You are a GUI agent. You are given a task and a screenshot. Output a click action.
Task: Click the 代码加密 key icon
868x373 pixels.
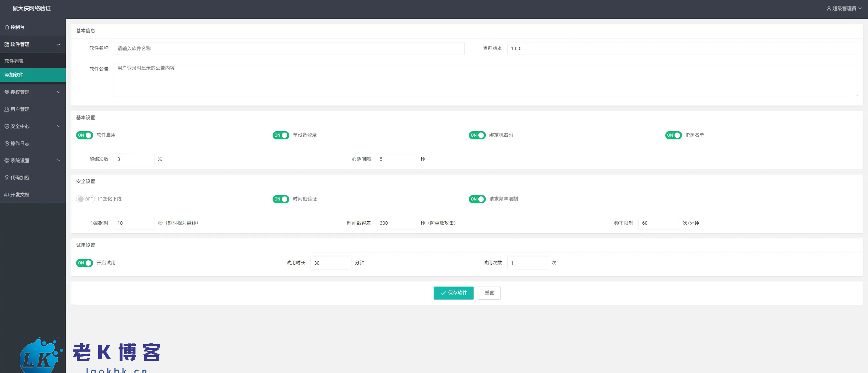(x=6, y=178)
